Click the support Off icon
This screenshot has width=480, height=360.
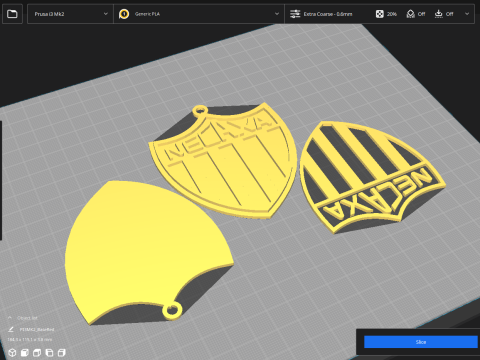pyautogui.click(x=410, y=14)
